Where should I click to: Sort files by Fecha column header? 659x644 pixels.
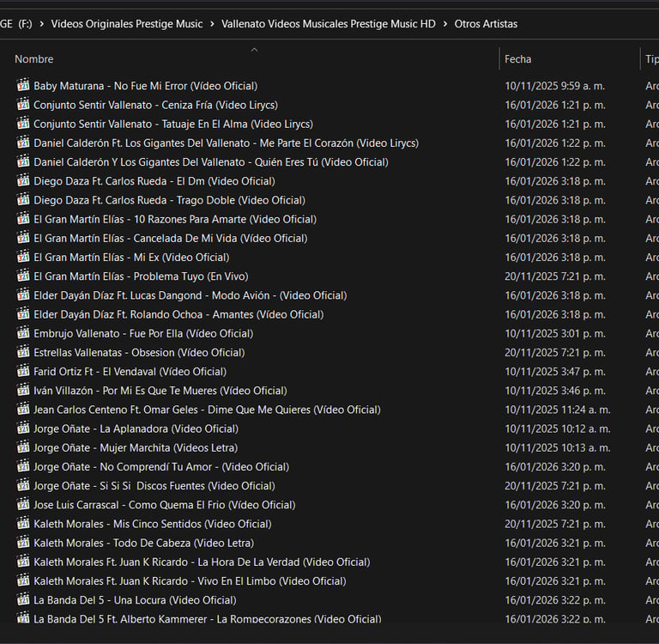tap(517, 59)
